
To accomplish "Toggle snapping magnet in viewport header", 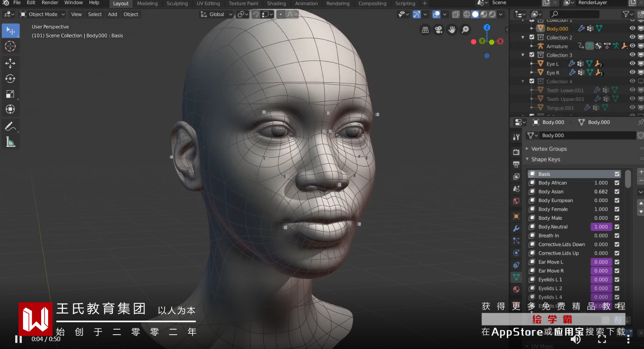I will click(x=256, y=14).
